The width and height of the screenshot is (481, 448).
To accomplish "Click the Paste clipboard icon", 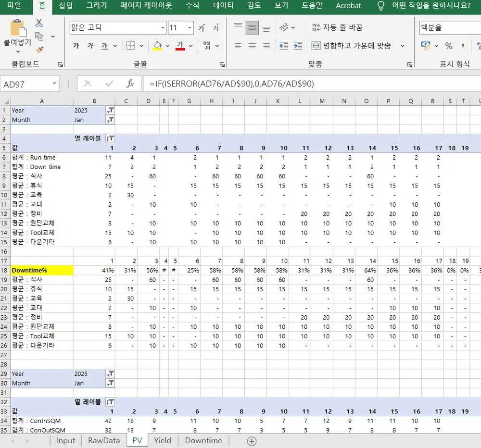I will [18, 28].
